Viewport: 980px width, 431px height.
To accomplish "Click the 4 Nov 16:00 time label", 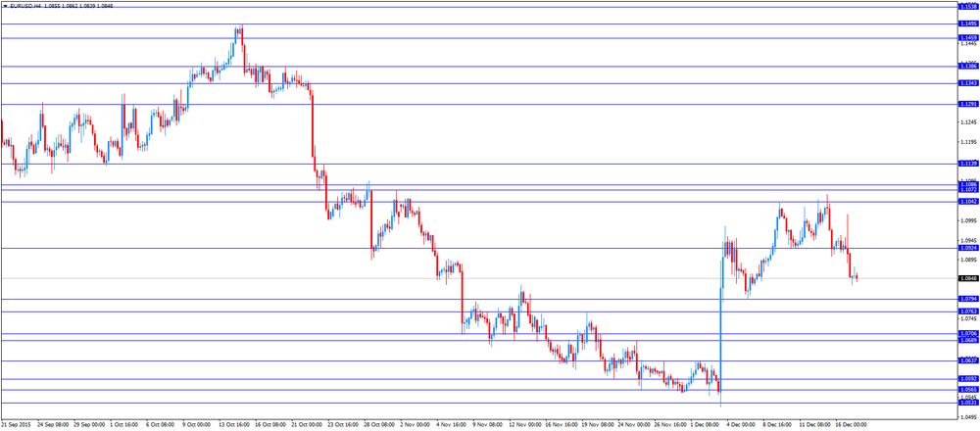I will pyautogui.click(x=451, y=424).
